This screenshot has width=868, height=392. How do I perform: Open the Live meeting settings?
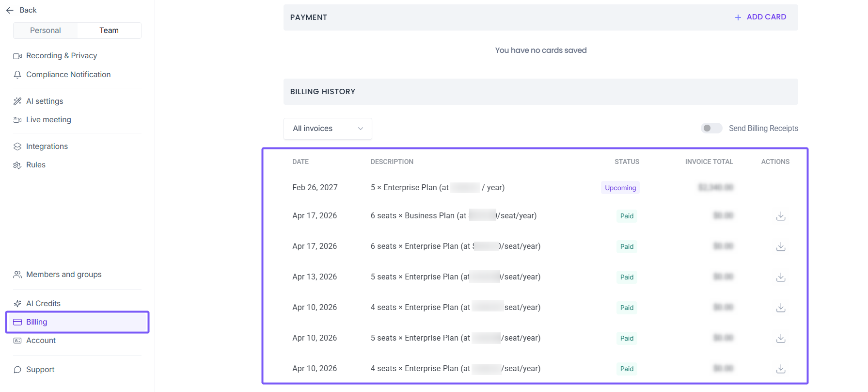48,120
